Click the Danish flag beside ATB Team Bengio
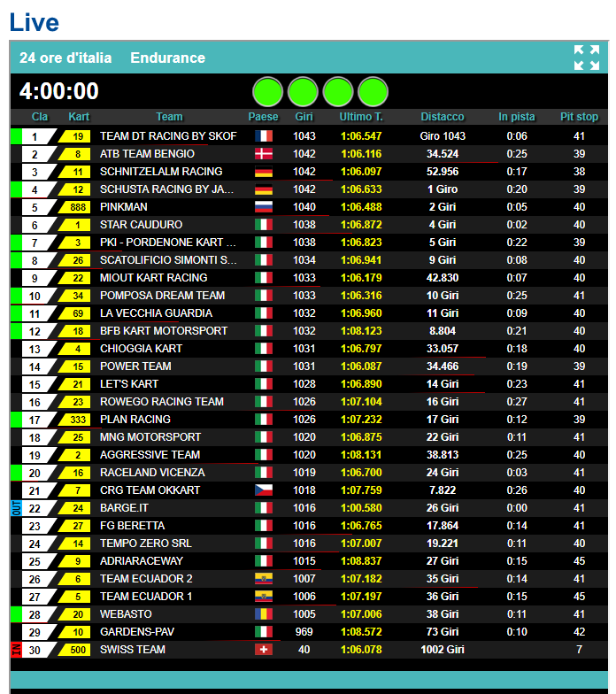This screenshot has width=616, height=694. click(264, 154)
